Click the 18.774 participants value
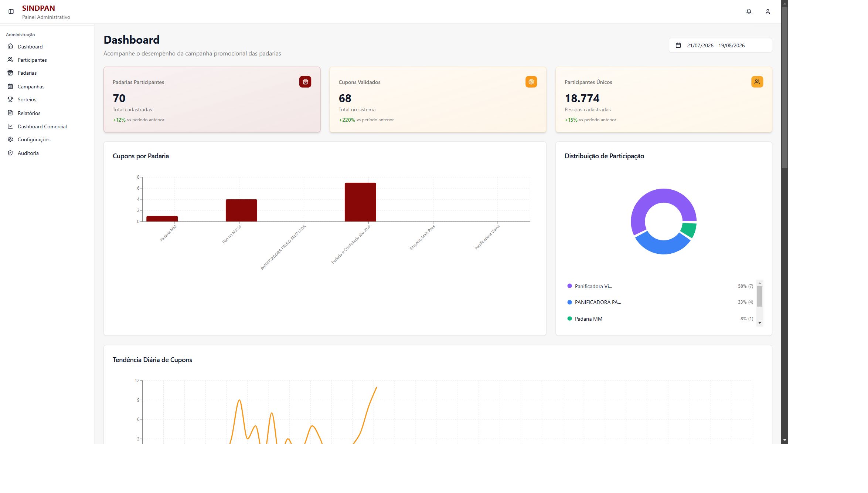 582,98
